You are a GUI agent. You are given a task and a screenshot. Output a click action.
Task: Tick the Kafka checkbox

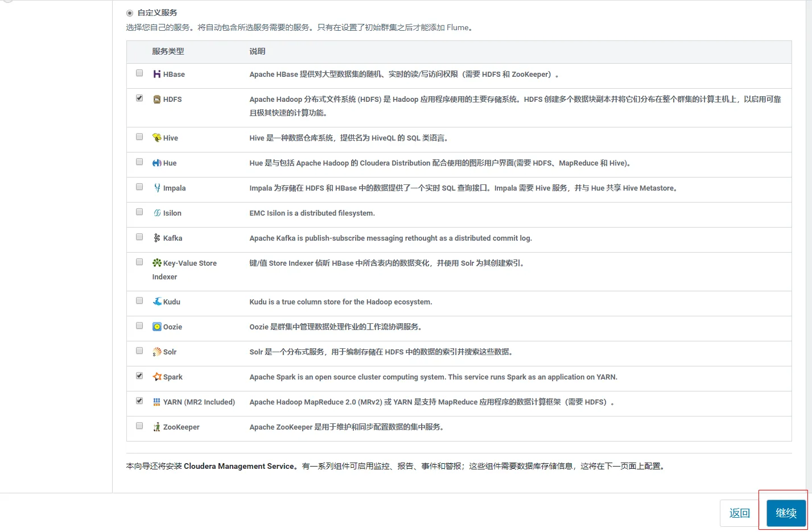[x=139, y=237]
